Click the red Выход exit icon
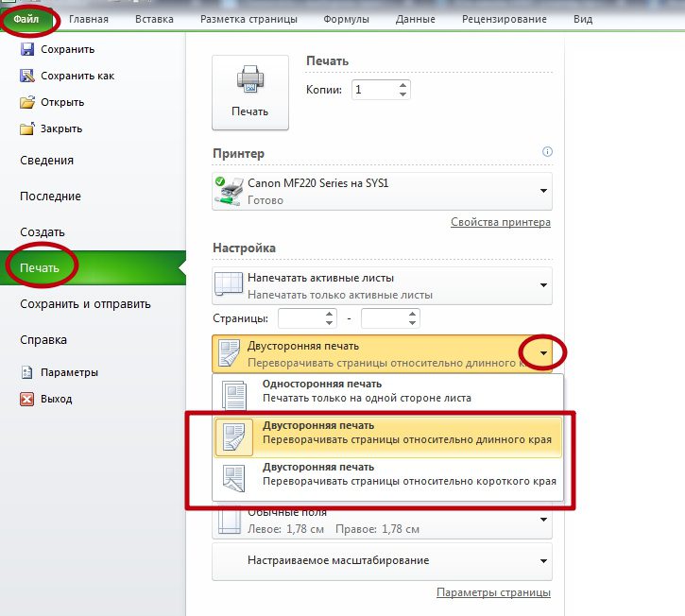Image resolution: width=685 pixels, height=616 pixels. tap(27, 399)
